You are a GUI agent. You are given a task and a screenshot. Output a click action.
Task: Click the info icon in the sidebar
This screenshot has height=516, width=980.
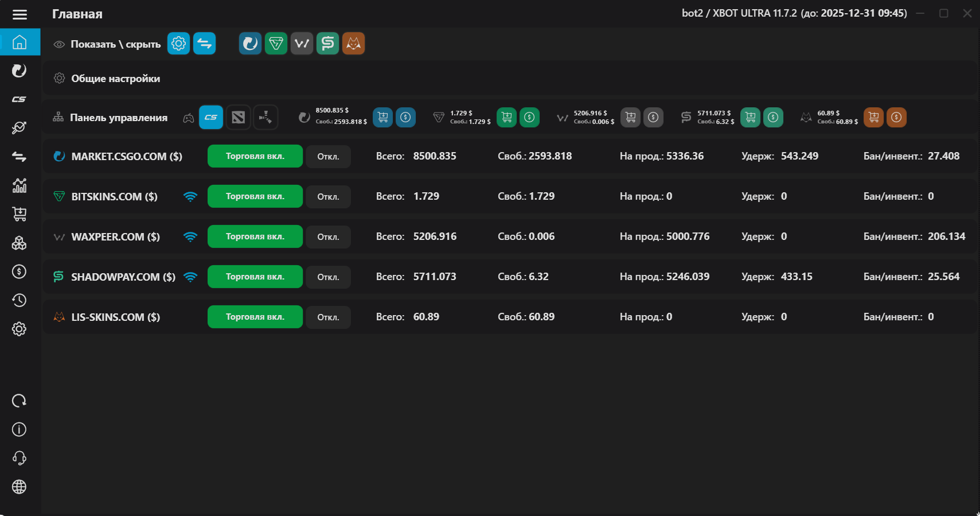pyautogui.click(x=19, y=429)
